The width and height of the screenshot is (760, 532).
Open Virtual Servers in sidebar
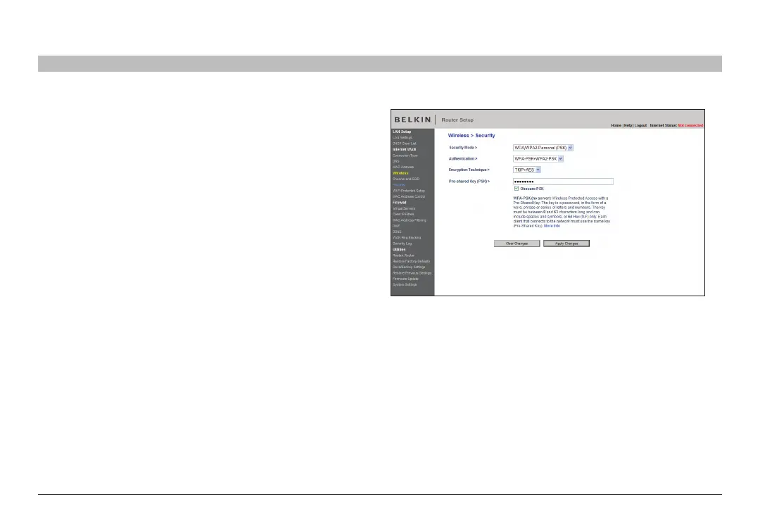(404, 209)
